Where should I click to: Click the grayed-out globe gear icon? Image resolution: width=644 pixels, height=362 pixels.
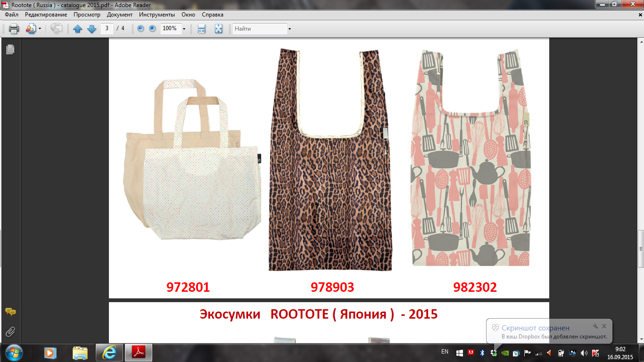tap(56, 29)
